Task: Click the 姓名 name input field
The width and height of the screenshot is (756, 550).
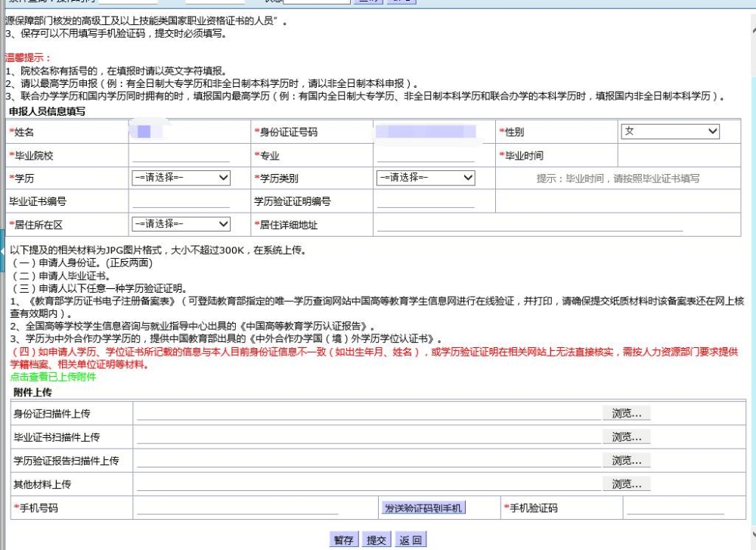Action: (181, 131)
